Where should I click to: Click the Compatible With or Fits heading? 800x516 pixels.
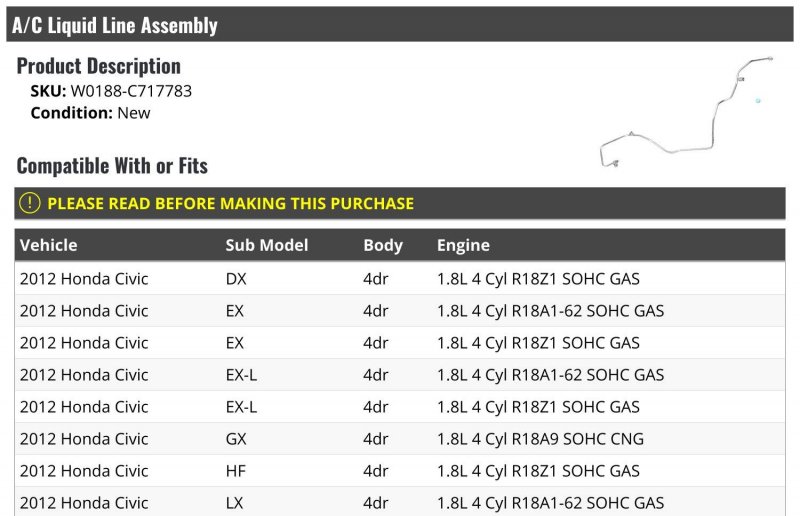click(112, 166)
